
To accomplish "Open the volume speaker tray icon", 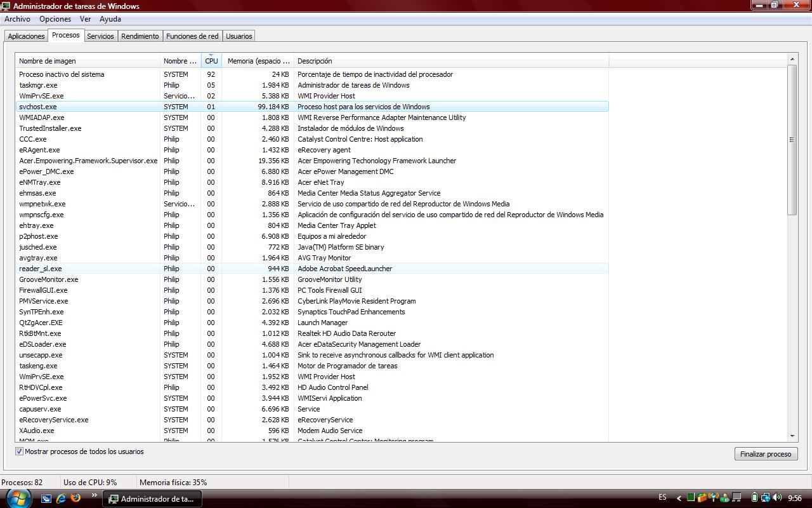I will click(x=776, y=497).
